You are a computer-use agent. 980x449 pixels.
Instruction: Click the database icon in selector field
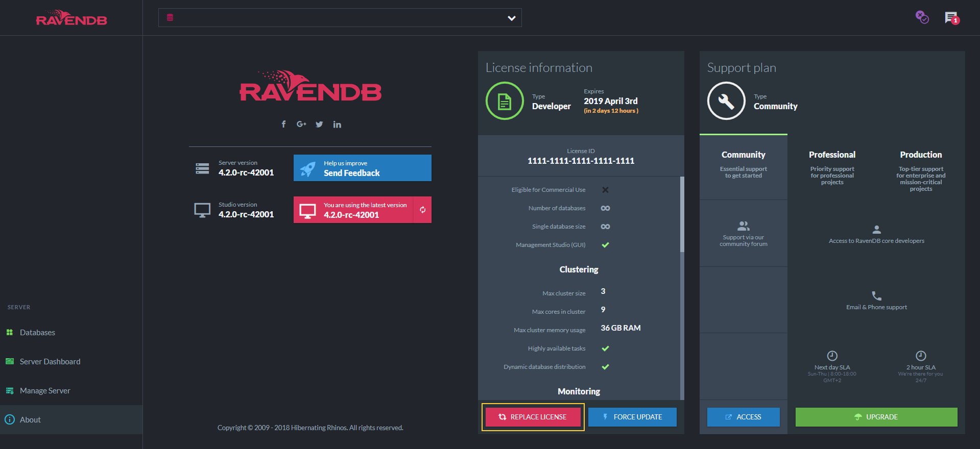(170, 18)
